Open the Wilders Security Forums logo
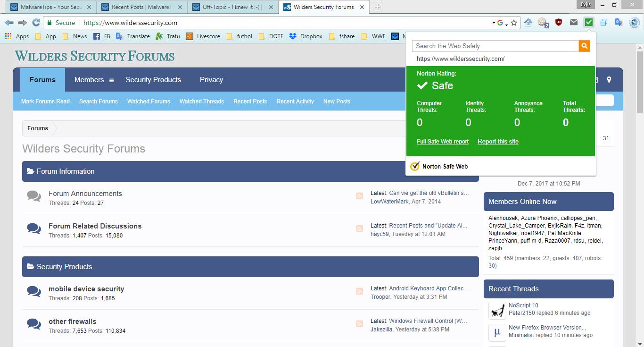Image resolution: width=644 pixels, height=347 pixels. tap(95, 56)
